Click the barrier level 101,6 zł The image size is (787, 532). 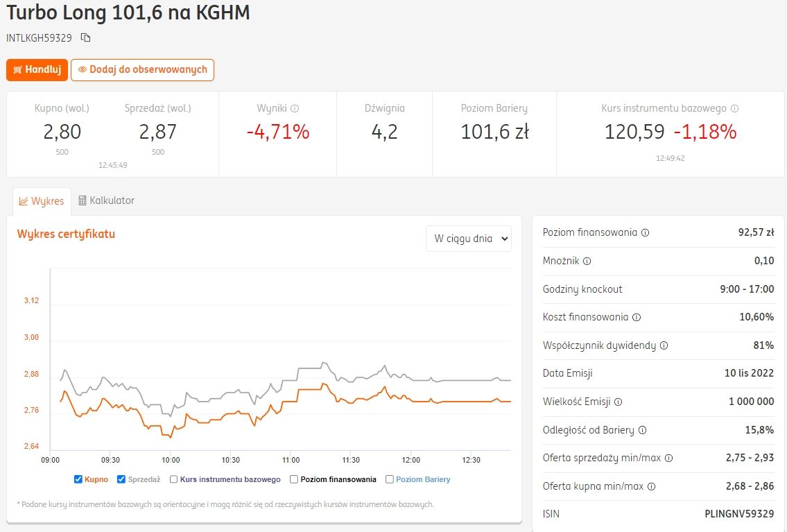coord(495,132)
